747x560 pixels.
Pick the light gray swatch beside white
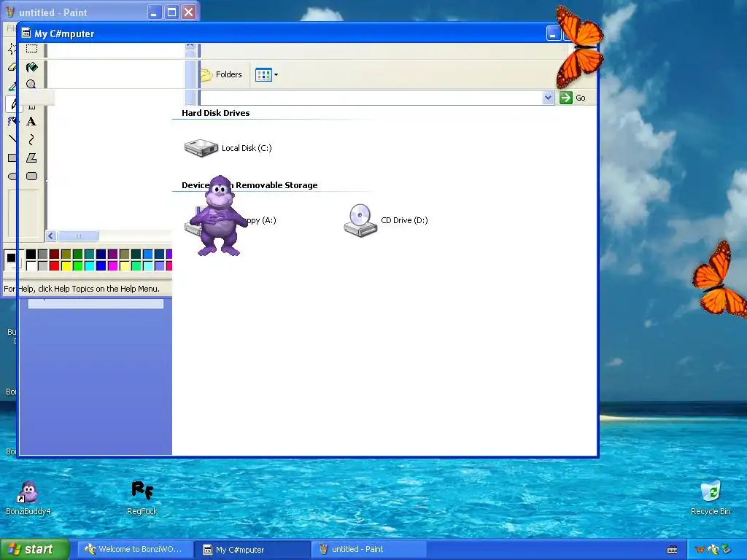[x=42, y=265]
